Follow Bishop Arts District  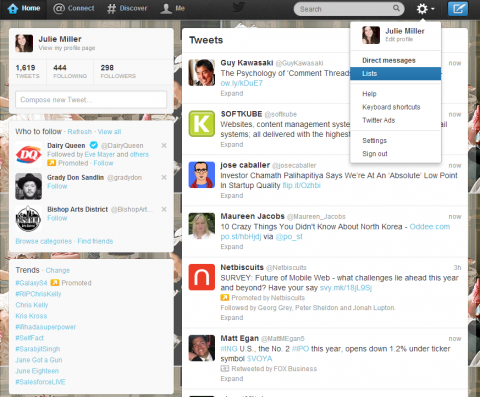(x=57, y=218)
